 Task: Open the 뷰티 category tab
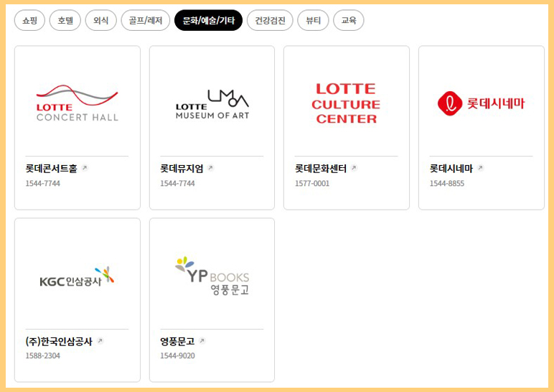point(313,21)
